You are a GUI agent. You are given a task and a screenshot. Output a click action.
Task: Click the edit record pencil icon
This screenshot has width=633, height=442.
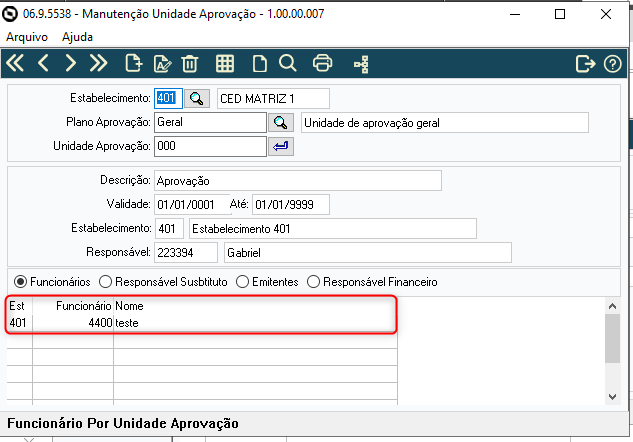tap(162, 64)
